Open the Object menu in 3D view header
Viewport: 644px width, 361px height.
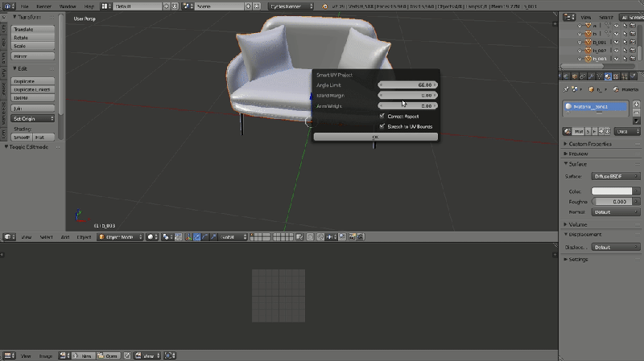84,236
